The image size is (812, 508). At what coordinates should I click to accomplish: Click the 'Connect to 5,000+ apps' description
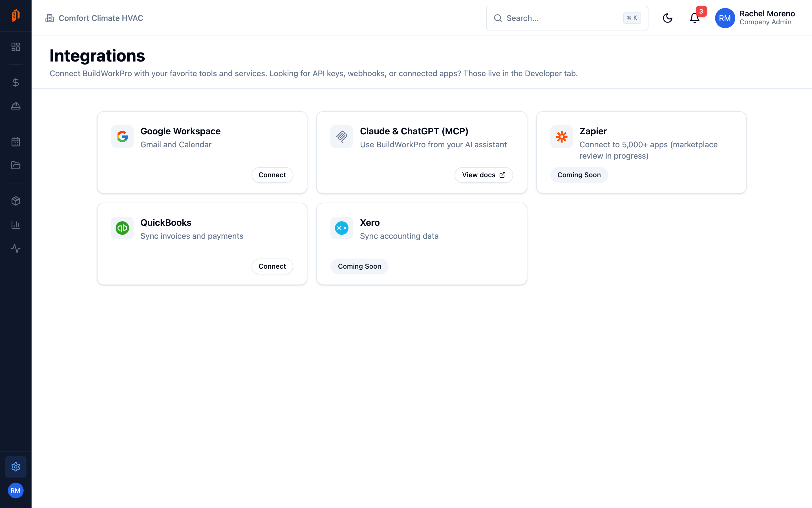click(648, 150)
